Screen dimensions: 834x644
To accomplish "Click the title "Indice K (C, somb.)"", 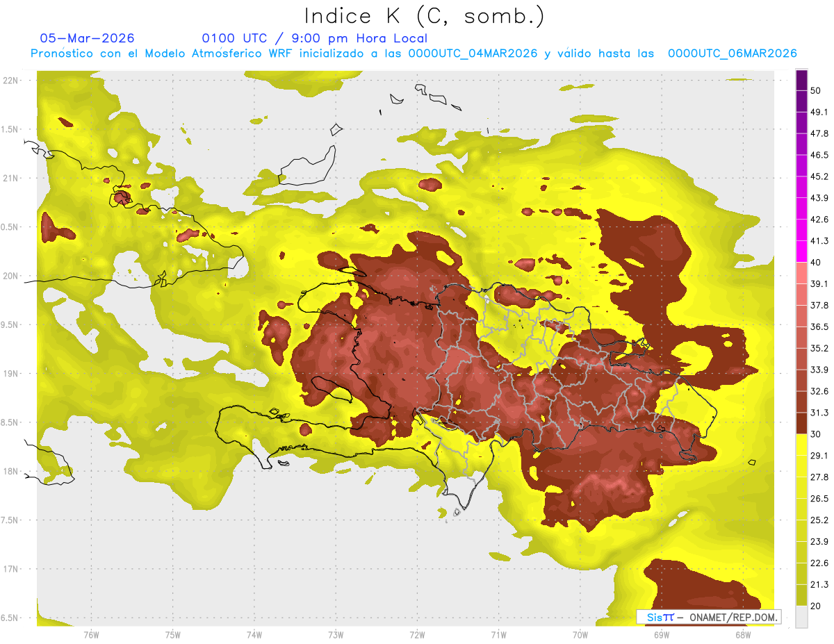I will [424, 16].
